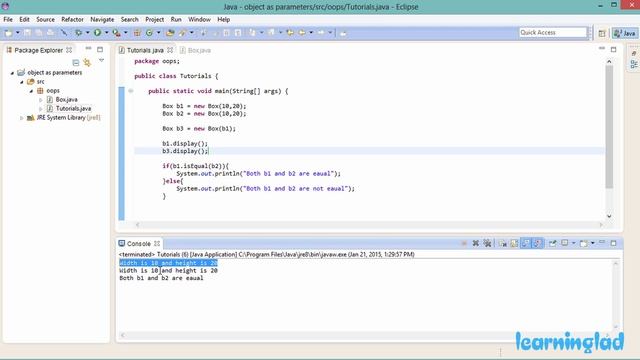Open Run configurations dropdown arrow
The image size is (640, 360).
click(107, 33)
